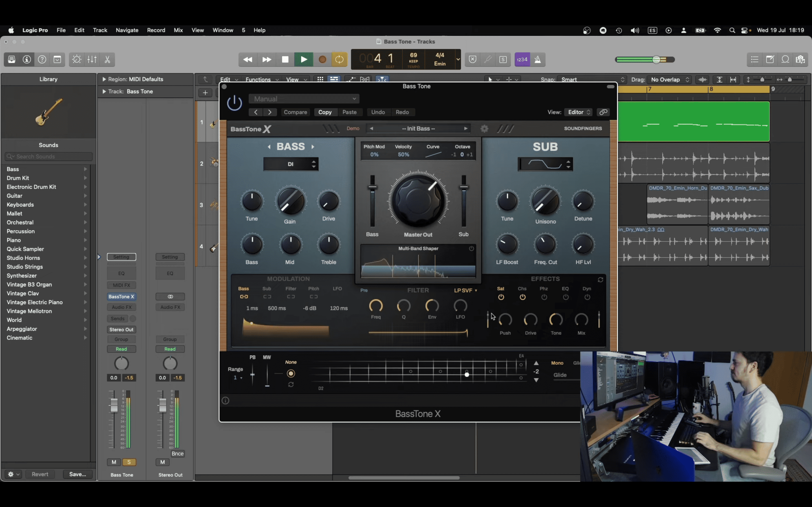Toggle the Sat effect power button
This screenshot has height=507, width=812.
pyautogui.click(x=501, y=297)
